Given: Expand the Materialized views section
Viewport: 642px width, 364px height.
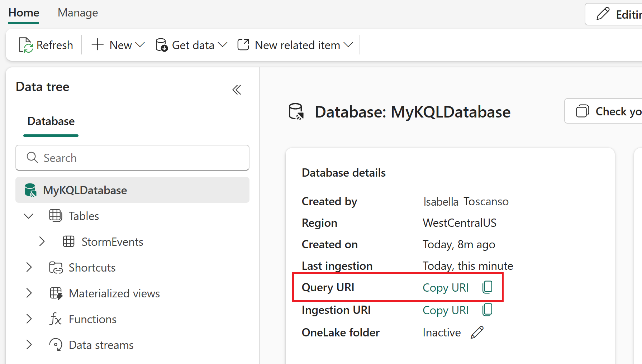Looking at the screenshot, I should tap(29, 293).
